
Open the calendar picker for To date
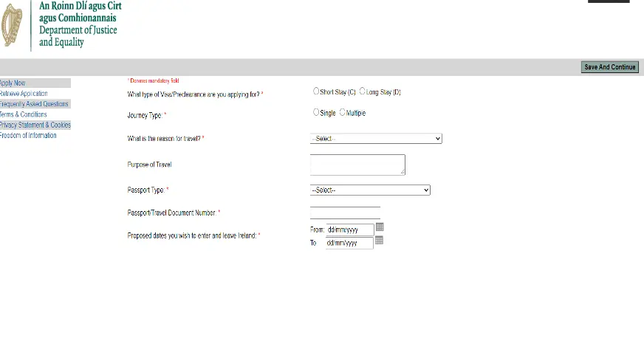click(379, 241)
